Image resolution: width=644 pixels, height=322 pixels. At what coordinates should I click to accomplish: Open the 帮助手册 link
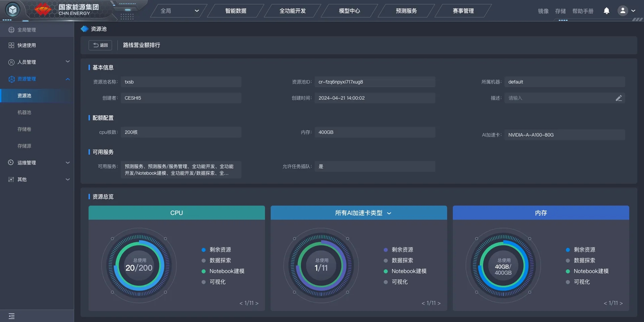583,11
